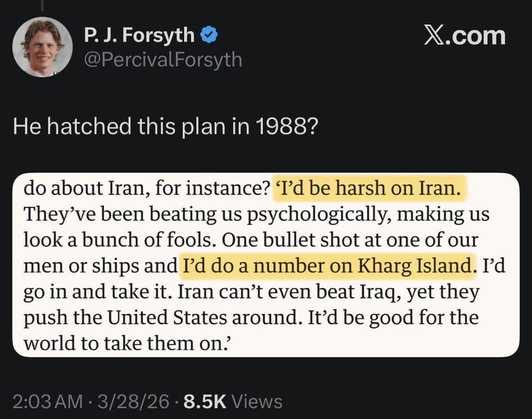Visit the @PercivalForsyth handle link
532x419 pixels.
pos(163,59)
